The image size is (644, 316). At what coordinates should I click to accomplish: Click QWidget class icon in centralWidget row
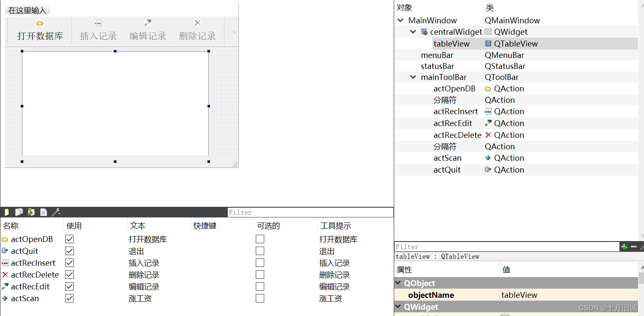pyautogui.click(x=488, y=32)
